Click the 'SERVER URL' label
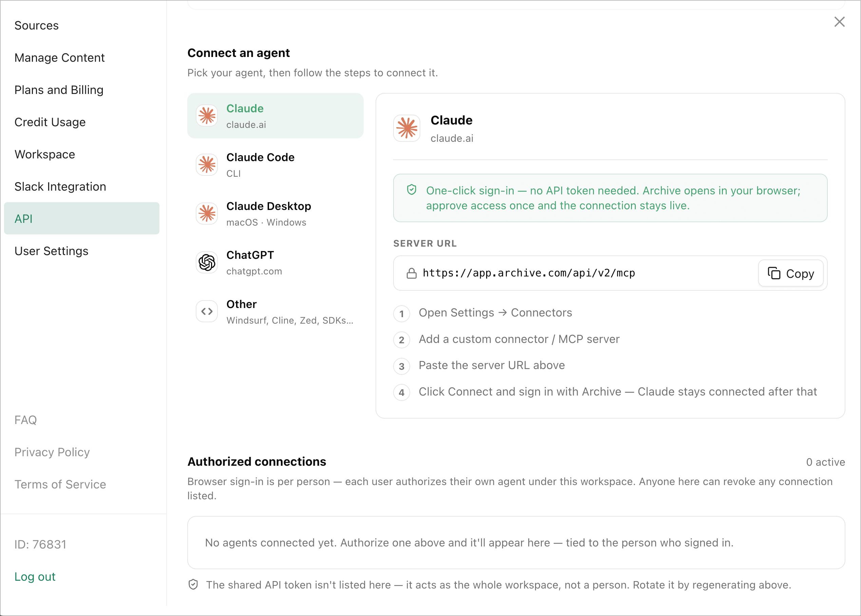The height and width of the screenshot is (616, 861). click(x=425, y=244)
